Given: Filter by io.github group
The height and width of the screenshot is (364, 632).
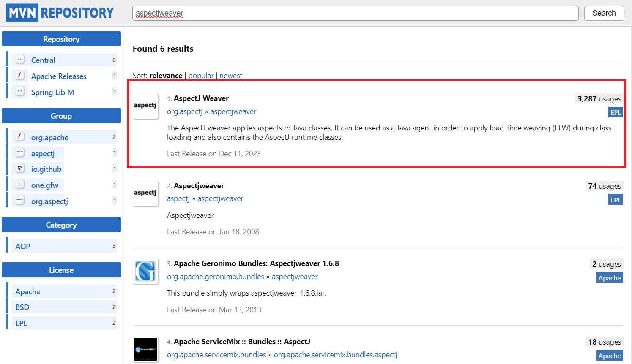Looking at the screenshot, I should [46, 169].
